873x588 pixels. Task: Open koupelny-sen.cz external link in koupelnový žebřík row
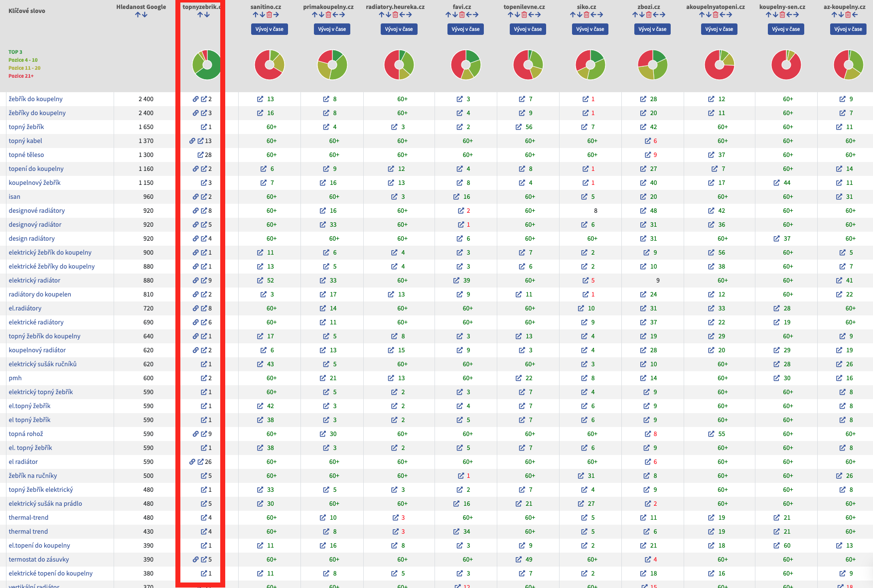777,183
